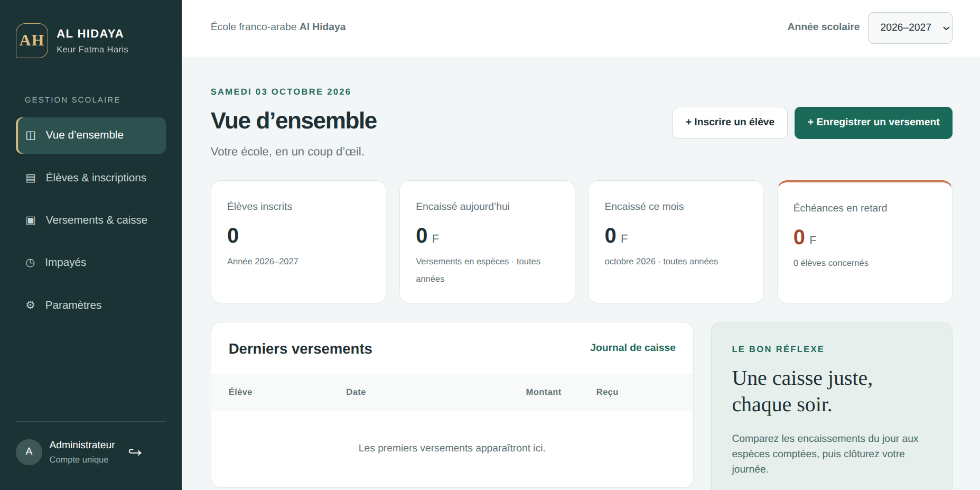Viewport: 980px width, 490px height.
Task: Open the Paramètres section
Action: click(91, 305)
